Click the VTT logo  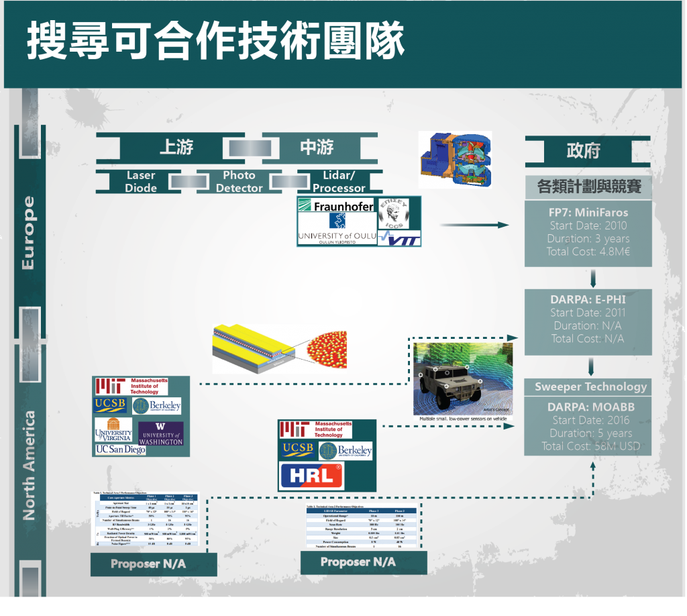[399, 238]
